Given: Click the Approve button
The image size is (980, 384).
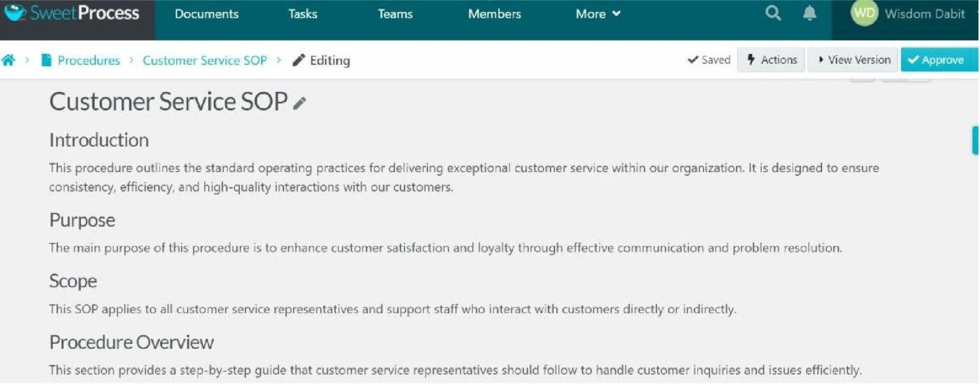Looking at the screenshot, I should tap(939, 60).
